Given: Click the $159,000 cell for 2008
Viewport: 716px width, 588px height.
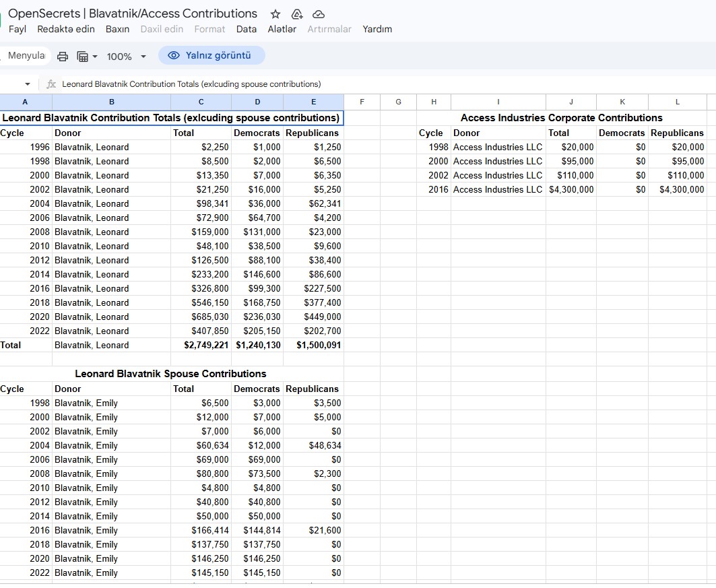Looking at the screenshot, I should click(201, 232).
